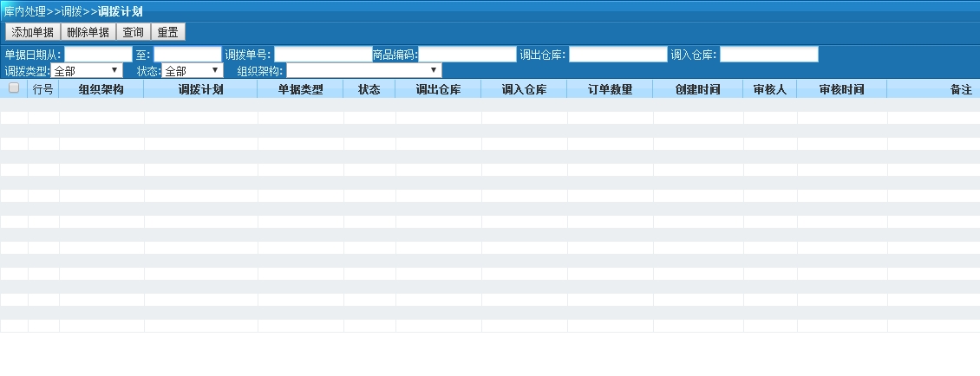Click the 行号 column header

(43, 89)
